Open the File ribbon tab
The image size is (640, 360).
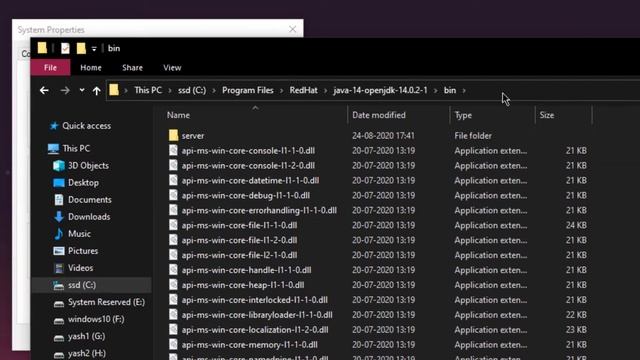pos(50,68)
